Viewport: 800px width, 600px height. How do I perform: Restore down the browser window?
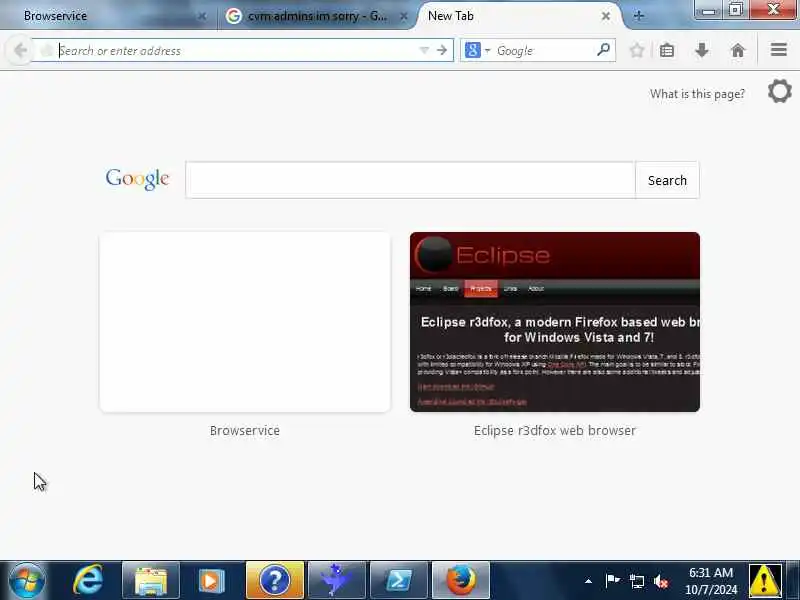point(735,10)
